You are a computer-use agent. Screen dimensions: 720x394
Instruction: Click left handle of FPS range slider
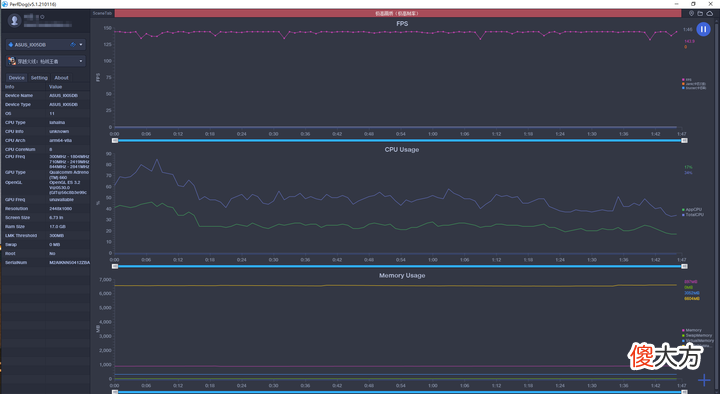click(x=115, y=141)
